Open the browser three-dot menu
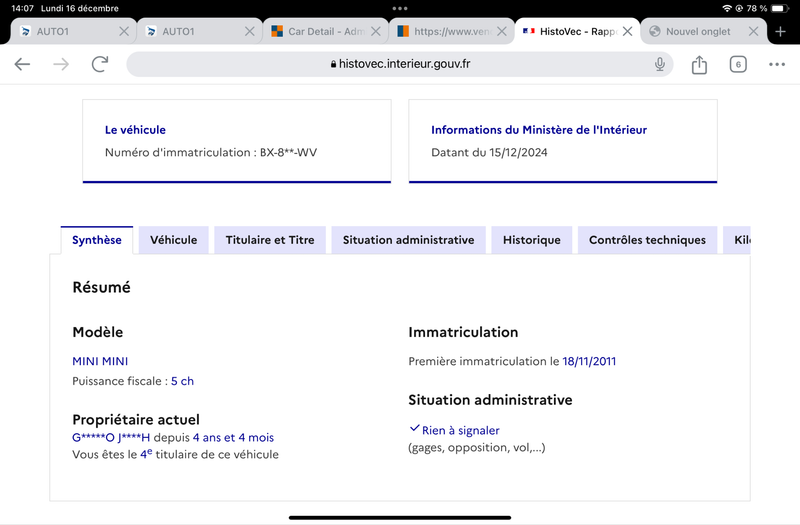800x525 pixels. point(777,64)
